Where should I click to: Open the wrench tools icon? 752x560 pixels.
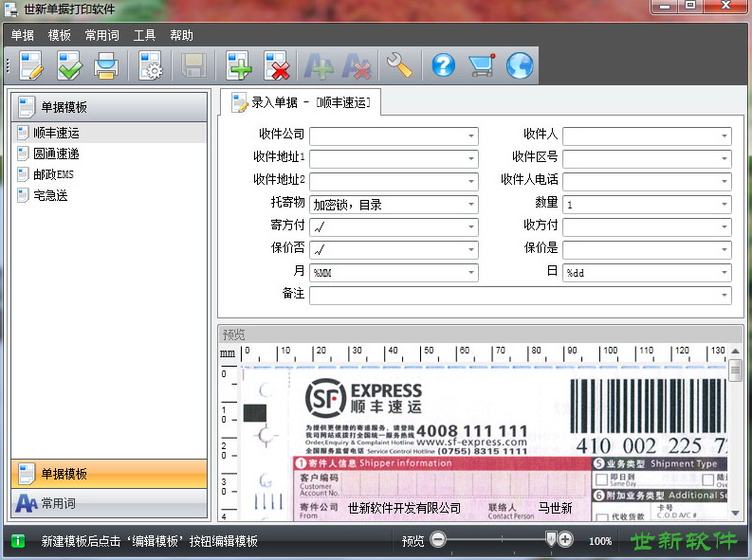(399, 65)
